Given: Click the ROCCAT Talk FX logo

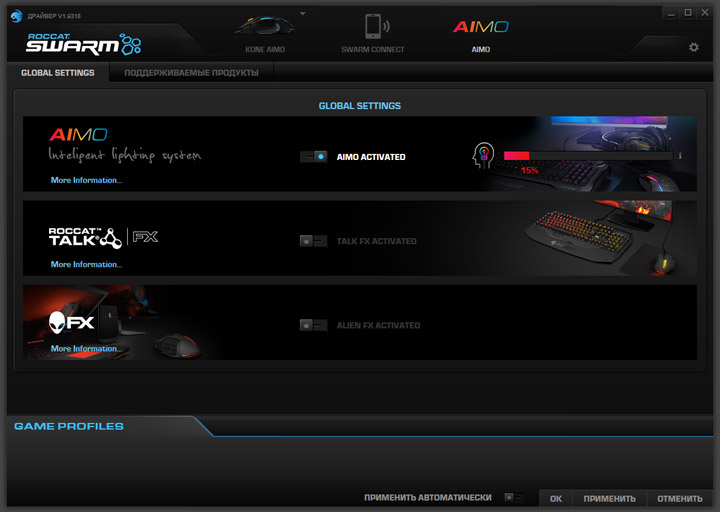Looking at the screenshot, I should (x=103, y=237).
